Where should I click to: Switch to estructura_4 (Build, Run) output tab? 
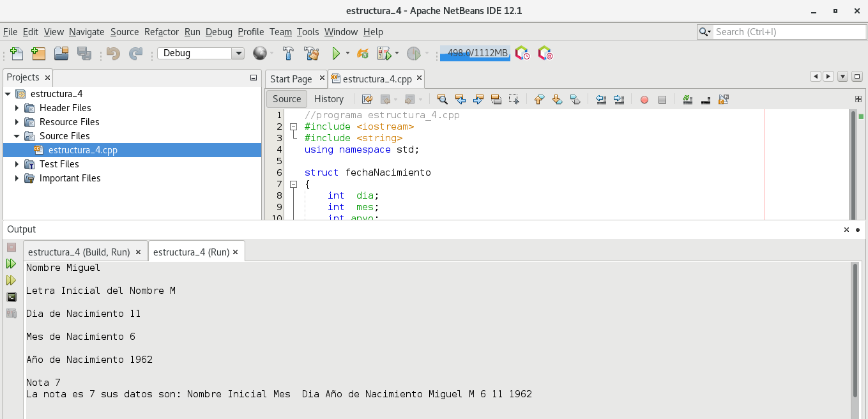pyautogui.click(x=79, y=252)
